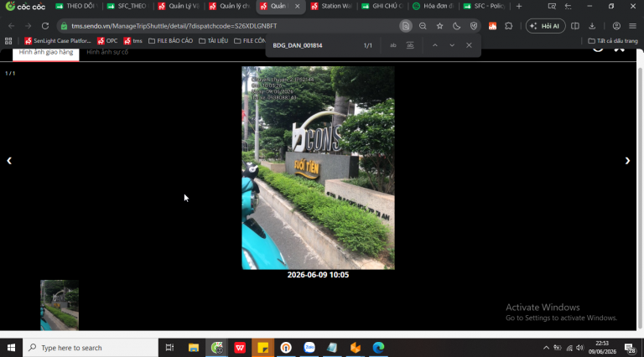Open the volume control in system tray
Screen dimensions: 644x357
pos(580,348)
